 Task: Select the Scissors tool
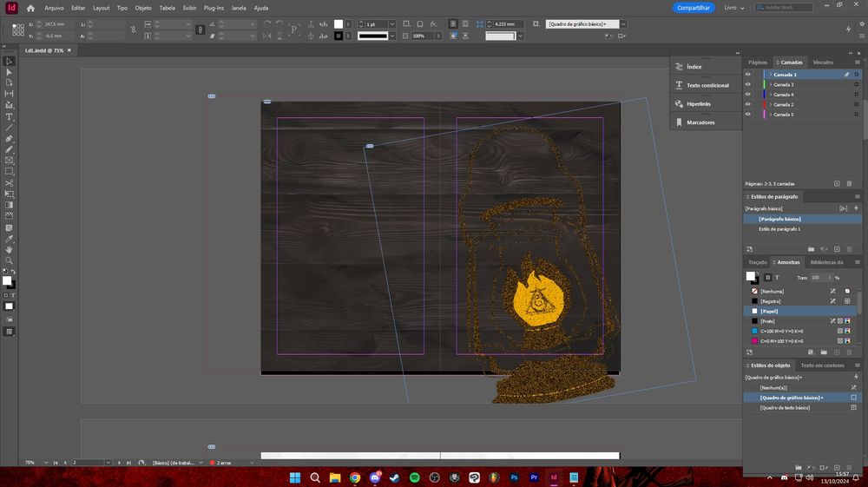pyautogui.click(x=10, y=183)
